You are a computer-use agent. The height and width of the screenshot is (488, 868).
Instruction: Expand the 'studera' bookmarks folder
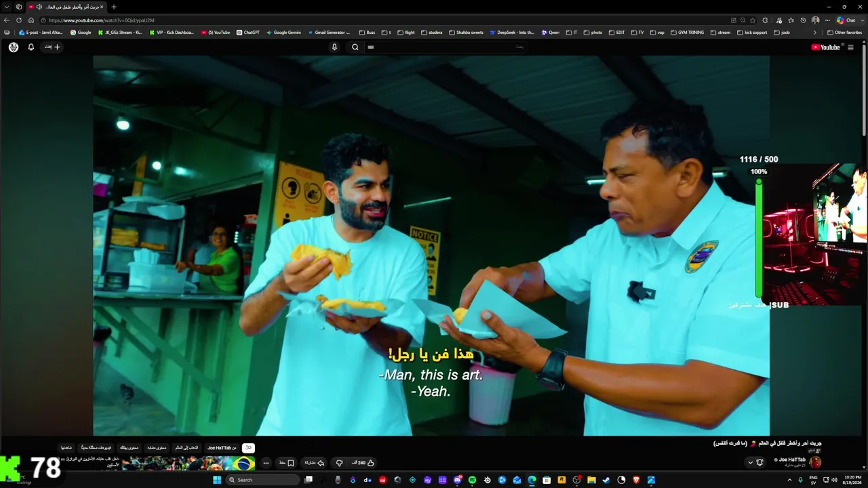[x=431, y=33]
